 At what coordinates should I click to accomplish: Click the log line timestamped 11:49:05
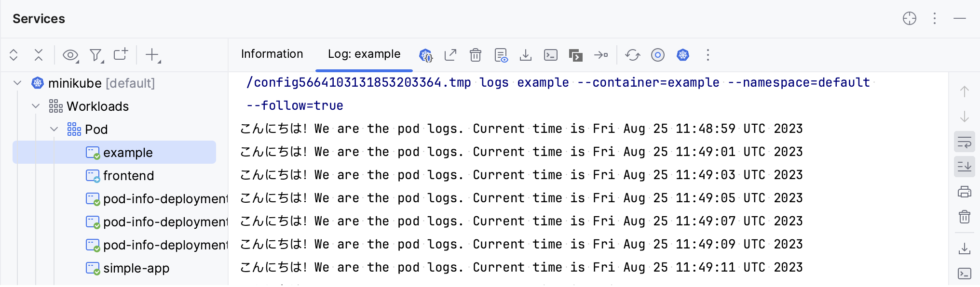[521, 198]
